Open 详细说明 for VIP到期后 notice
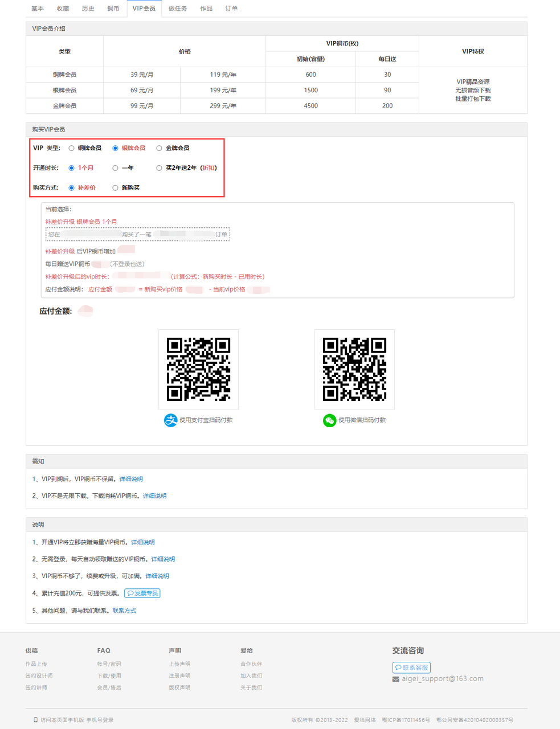 [x=131, y=479]
